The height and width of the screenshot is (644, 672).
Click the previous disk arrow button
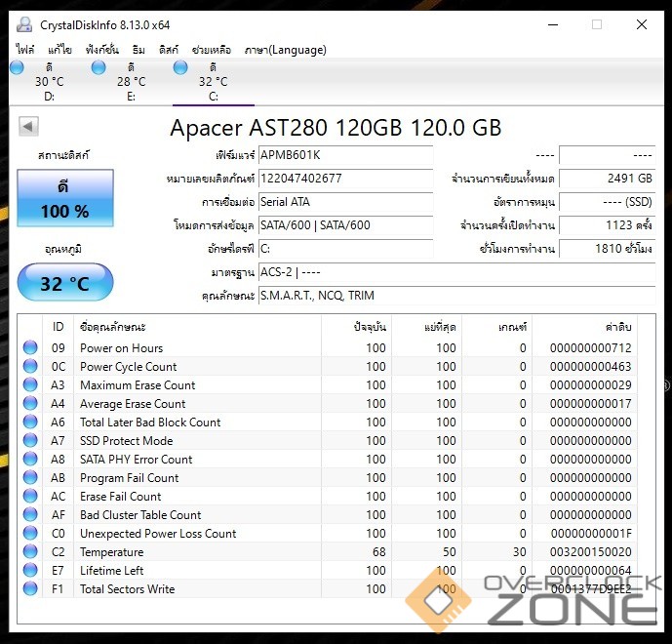point(28,126)
